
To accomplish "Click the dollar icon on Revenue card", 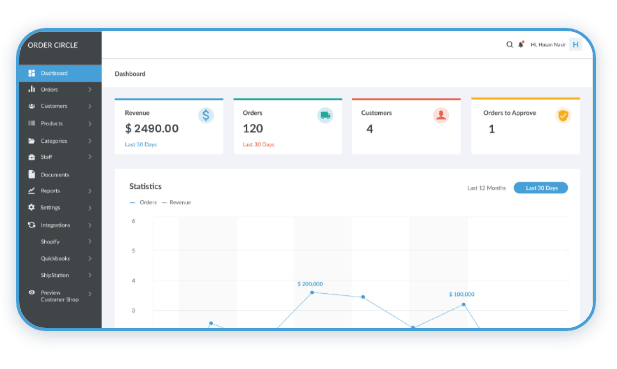I will [x=206, y=115].
